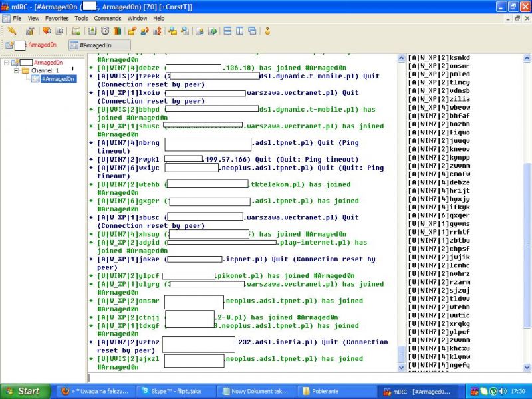The width and height of the screenshot is (532, 399).
Task: Switch to Skype taskbar button
Action: coord(176,391)
